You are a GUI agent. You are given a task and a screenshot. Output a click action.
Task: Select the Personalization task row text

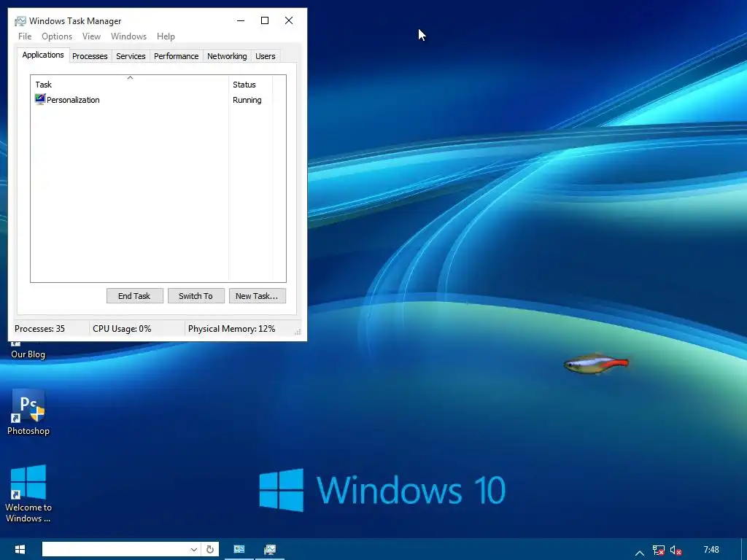pyautogui.click(x=74, y=100)
